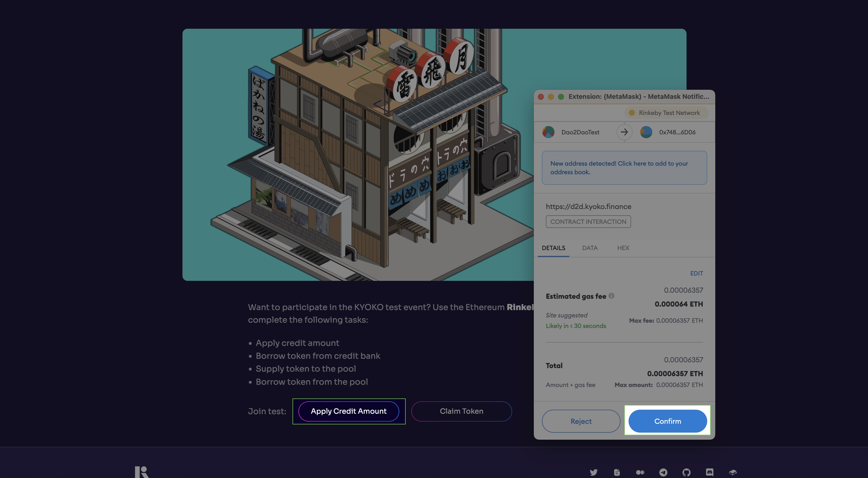This screenshot has width=868, height=478.
Task: Click the arrow icon between accounts
Action: pyautogui.click(x=624, y=132)
